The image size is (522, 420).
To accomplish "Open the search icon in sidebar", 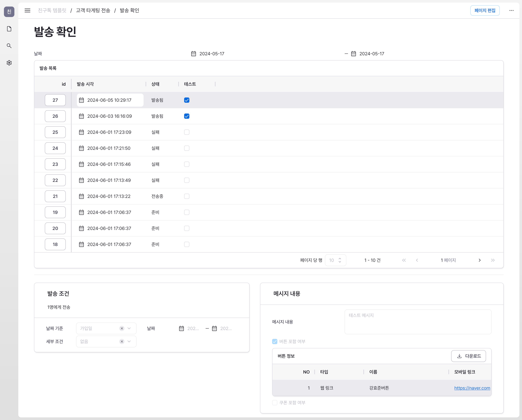I will pos(9,46).
